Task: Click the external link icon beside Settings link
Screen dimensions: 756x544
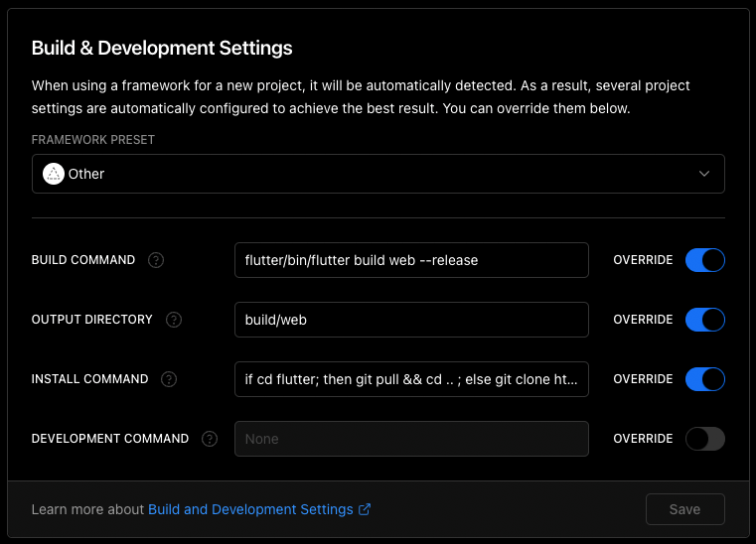Action: click(x=365, y=509)
